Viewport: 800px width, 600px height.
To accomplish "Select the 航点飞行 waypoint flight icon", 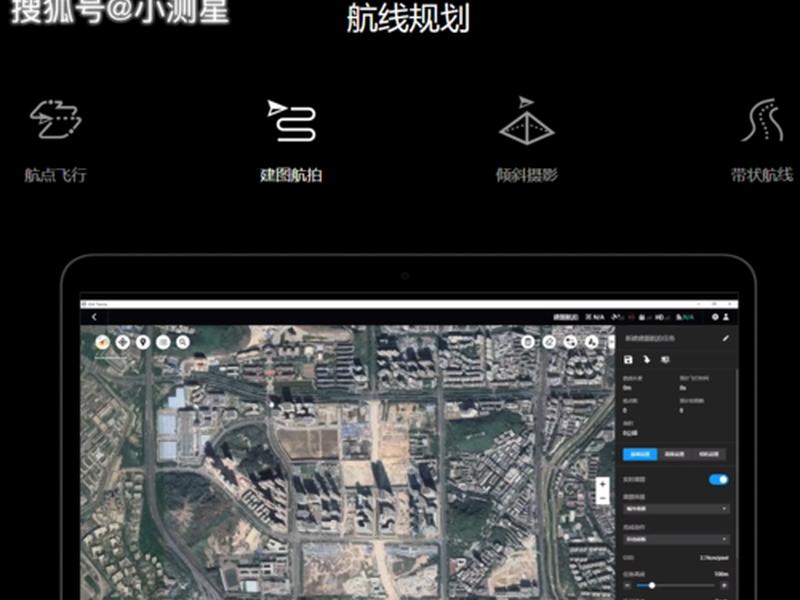I will (x=56, y=119).
